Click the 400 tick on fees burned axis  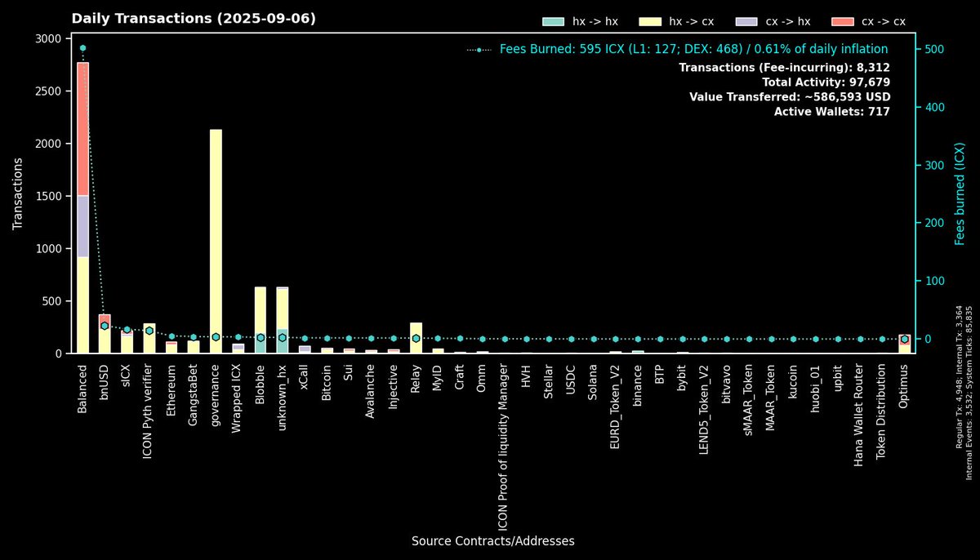[934, 107]
